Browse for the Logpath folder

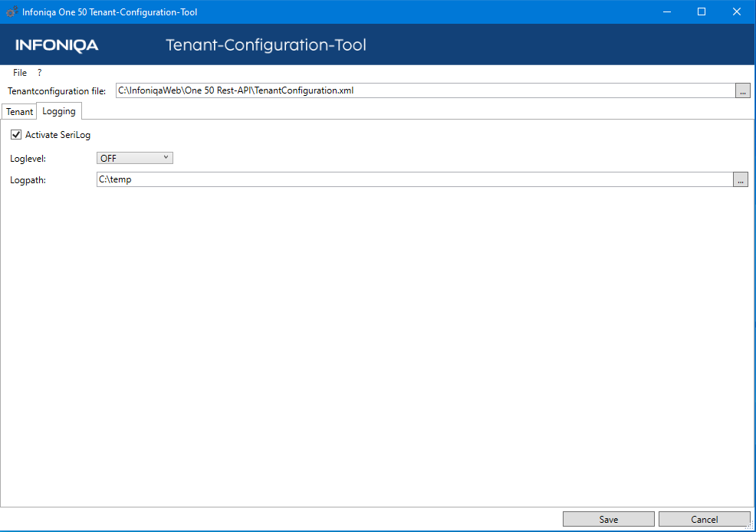(x=741, y=179)
